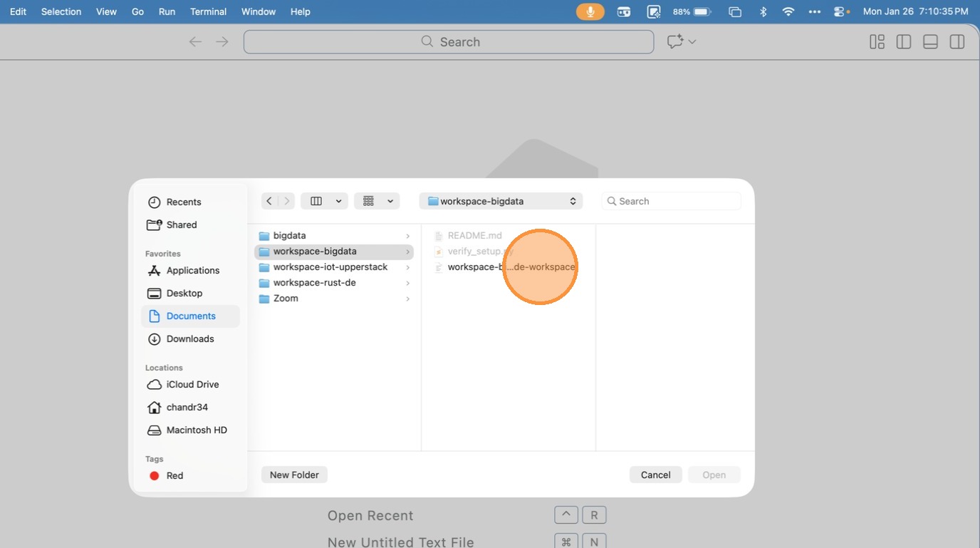Expand the Zoom folder chevron
Viewport: 980px width, 548px height.
pyautogui.click(x=407, y=299)
